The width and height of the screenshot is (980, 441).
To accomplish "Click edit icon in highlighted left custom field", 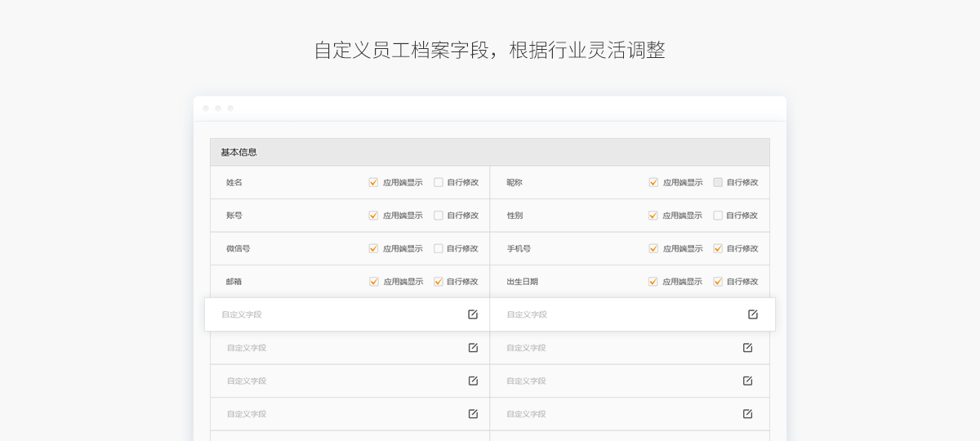I will tap(473, 314).
